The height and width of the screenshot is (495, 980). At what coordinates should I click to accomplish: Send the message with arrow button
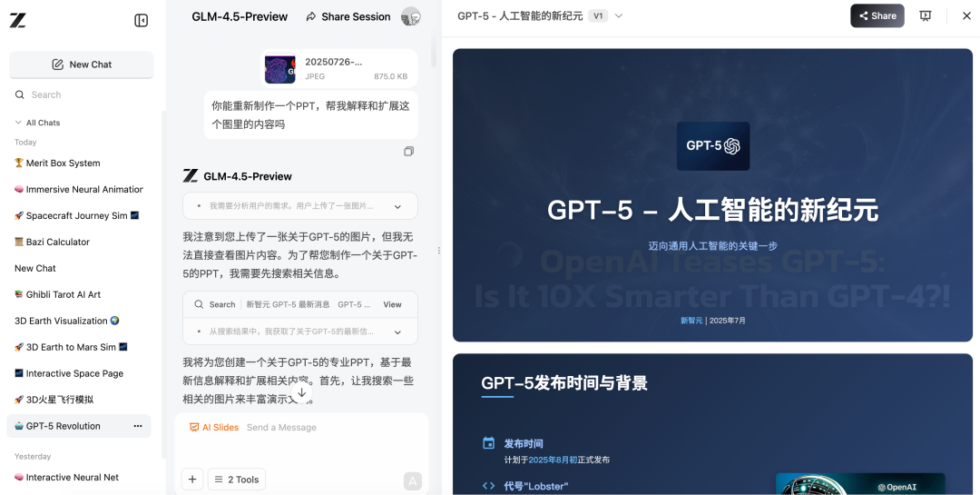click(413, 480)
